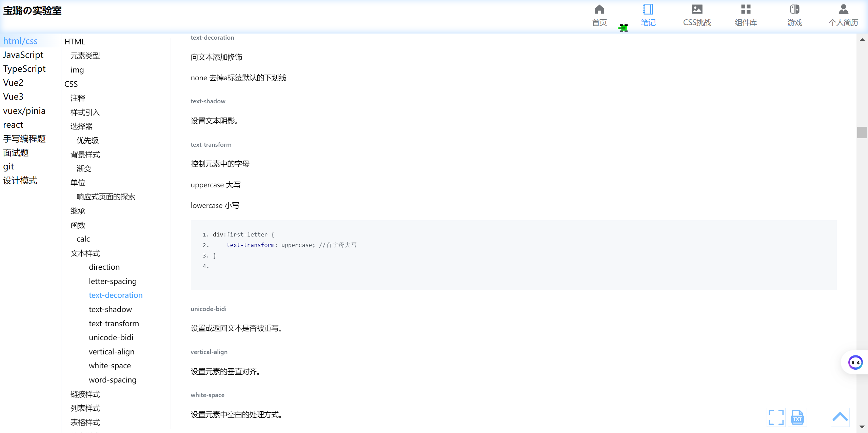Jump to 注释 in the outline

[x=78, y=98]
